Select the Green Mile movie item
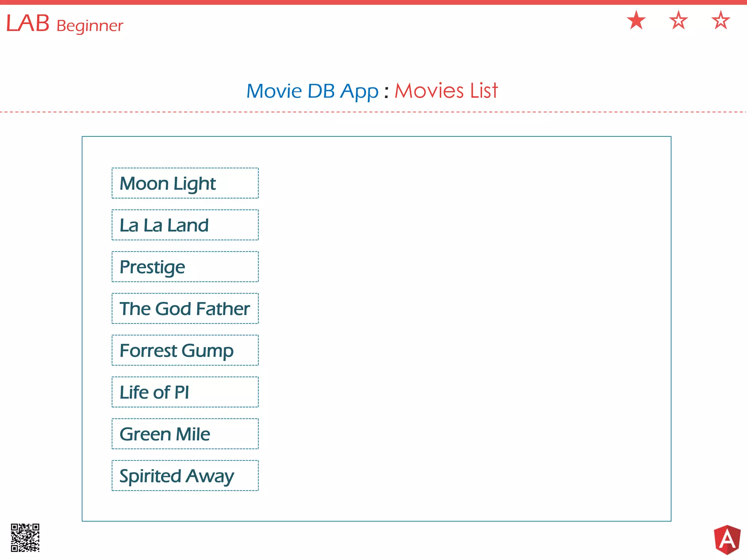 click(x=185, y=434)
